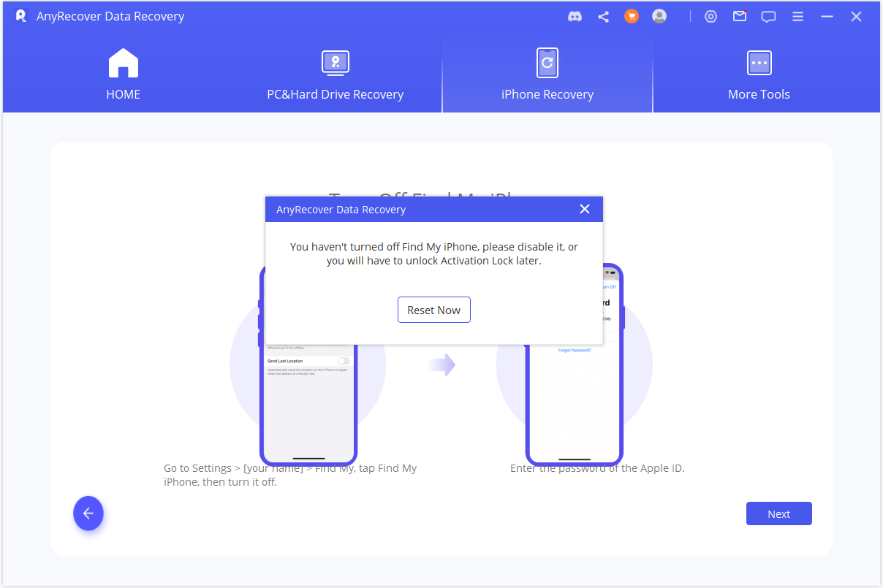Open the hamburger menu icon

(x=797, y=17)
